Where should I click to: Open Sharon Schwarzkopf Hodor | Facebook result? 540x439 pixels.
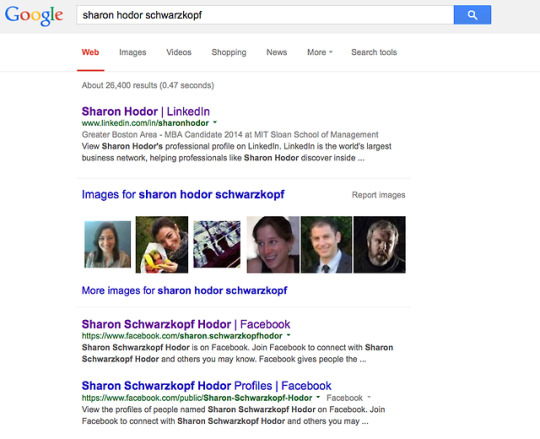186,324
